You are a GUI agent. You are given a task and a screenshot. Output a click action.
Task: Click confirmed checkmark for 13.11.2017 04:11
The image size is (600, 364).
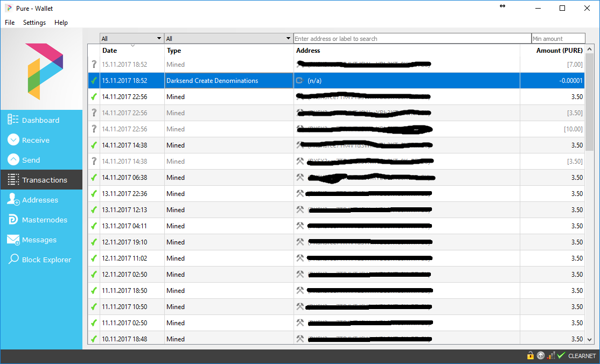coord(94,226)
